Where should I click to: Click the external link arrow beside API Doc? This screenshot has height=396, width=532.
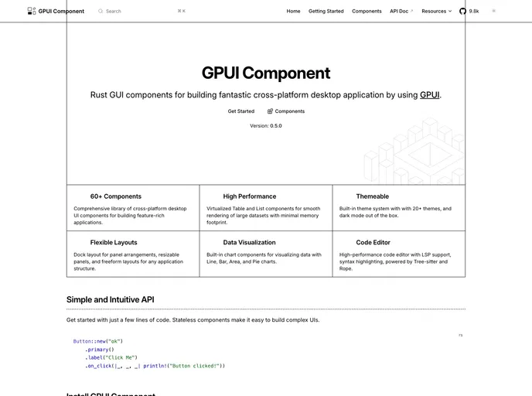(x=412, y=11)
